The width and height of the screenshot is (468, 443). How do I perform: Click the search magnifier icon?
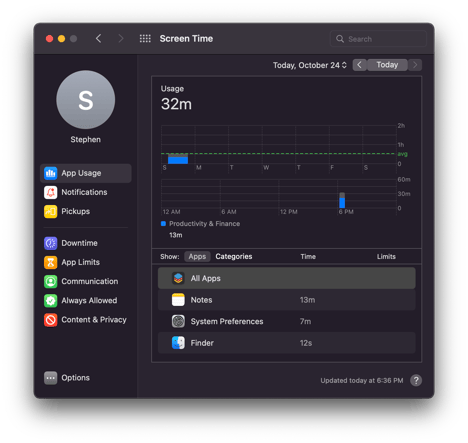click(340, 39)
